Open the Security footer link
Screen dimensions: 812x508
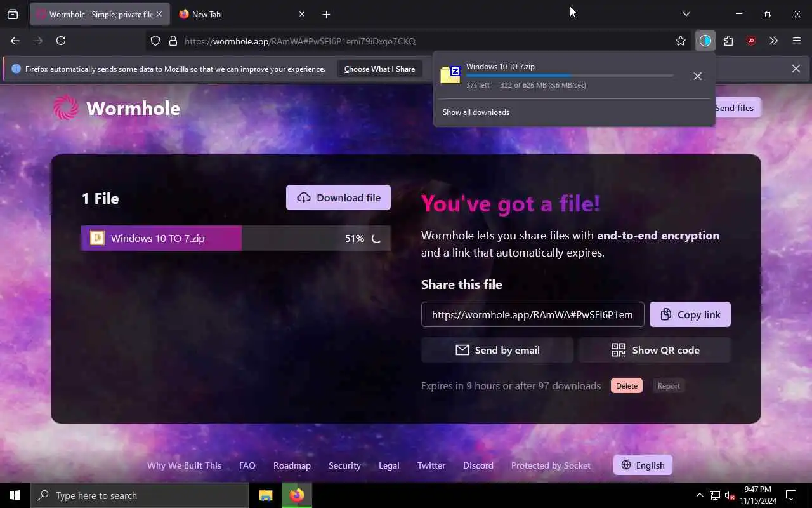point(344,465)
